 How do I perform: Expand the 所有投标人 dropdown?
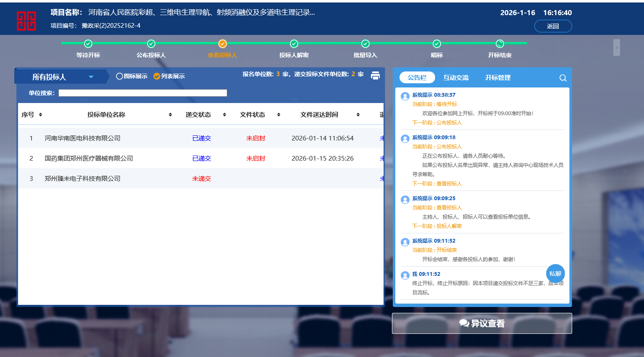(x=91, y=77)
